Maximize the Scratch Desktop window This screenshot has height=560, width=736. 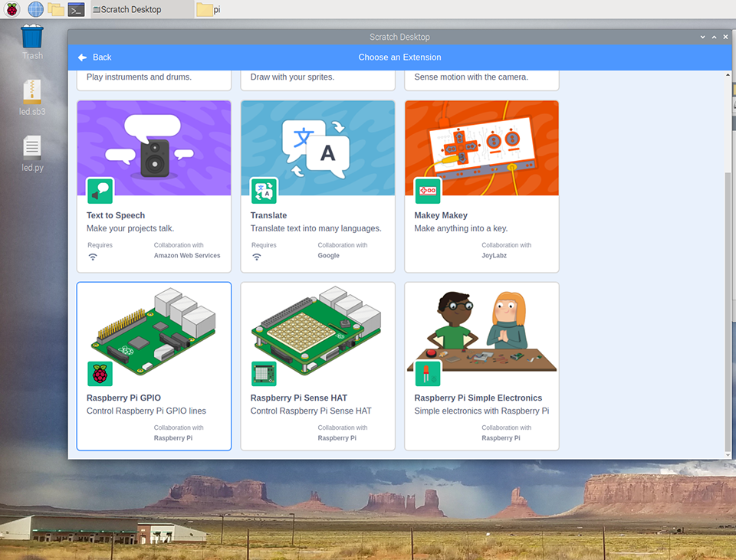(714, 37)
